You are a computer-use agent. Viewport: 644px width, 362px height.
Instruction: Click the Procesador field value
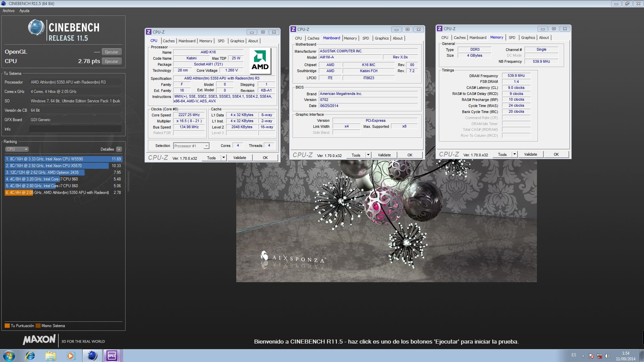coord(75,82)
